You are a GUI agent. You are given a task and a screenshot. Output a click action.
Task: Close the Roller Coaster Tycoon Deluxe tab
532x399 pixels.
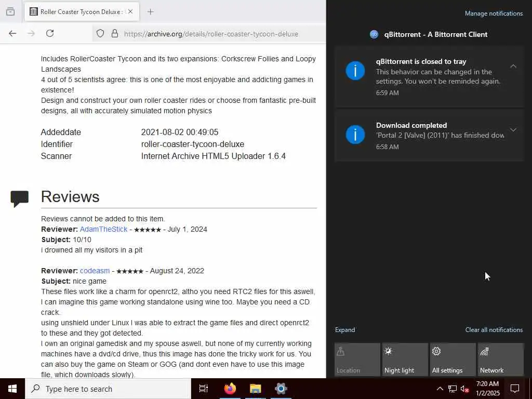(130, 11)
